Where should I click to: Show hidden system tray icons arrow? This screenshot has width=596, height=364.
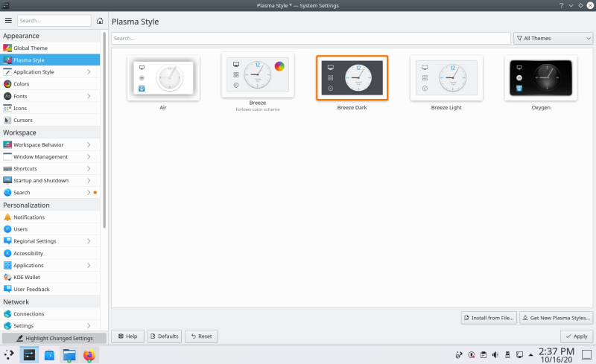[533, 354]
